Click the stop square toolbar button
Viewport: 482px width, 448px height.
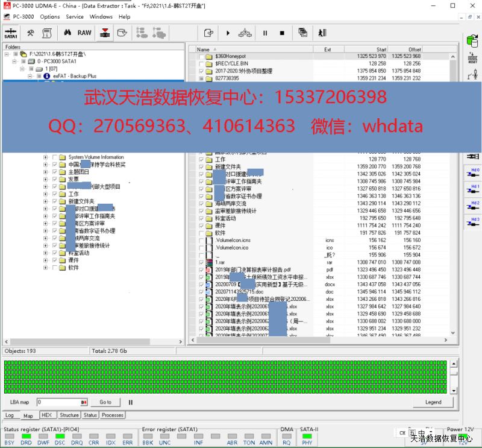[x=281, y=33]
